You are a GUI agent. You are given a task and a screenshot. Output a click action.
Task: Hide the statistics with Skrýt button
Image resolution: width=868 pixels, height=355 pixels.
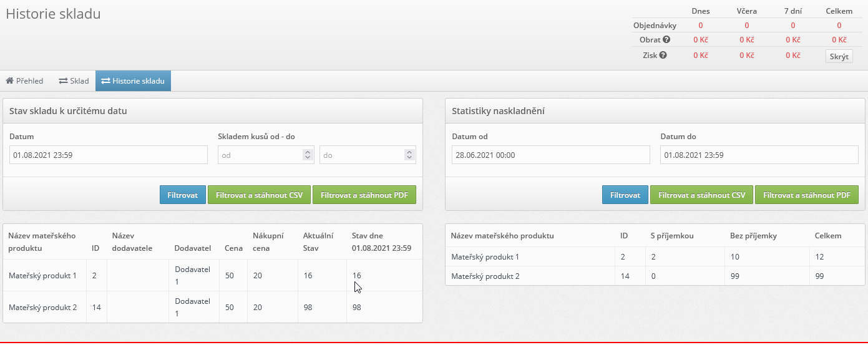839,56
